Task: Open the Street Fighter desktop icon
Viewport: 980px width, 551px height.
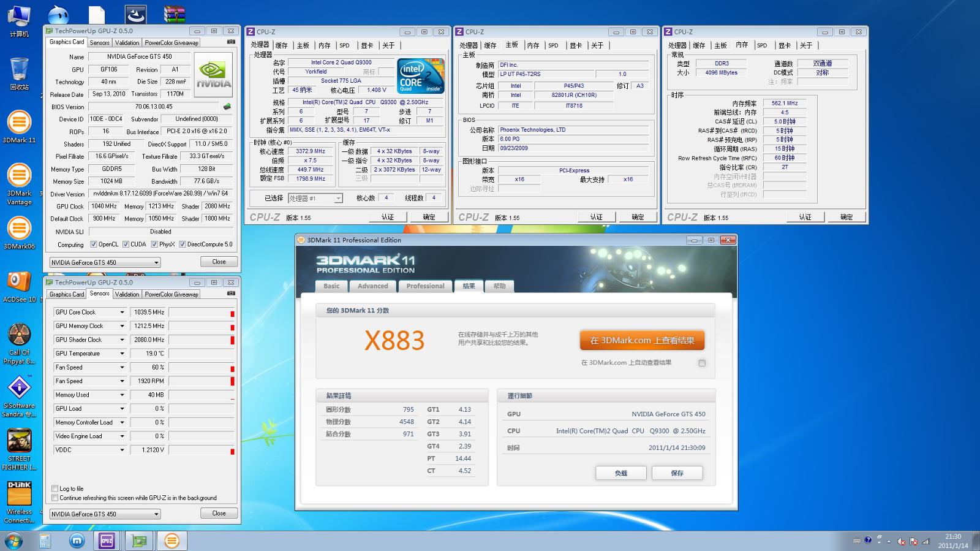Action: (19, 449)
